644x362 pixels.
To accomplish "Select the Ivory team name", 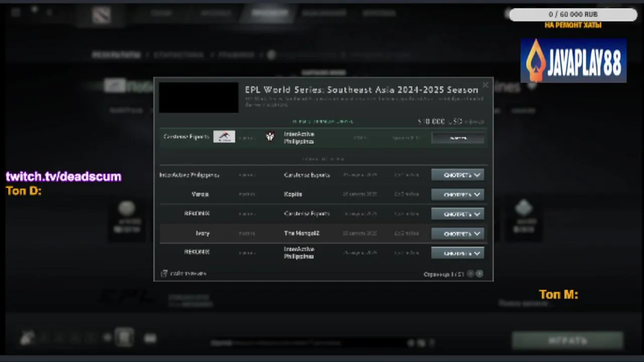I will pos(202,233).
